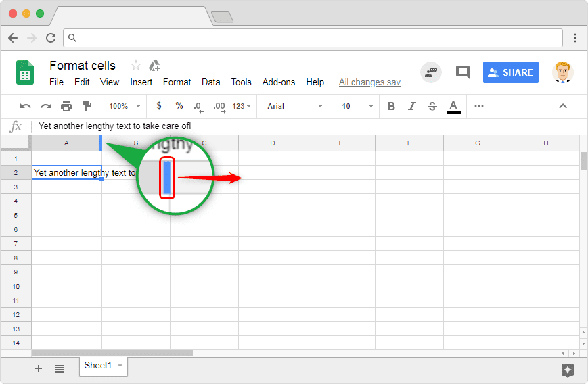Viewport: 588px width, 384px height.
Task: Open a new browser tab
Action: (222, 17)
